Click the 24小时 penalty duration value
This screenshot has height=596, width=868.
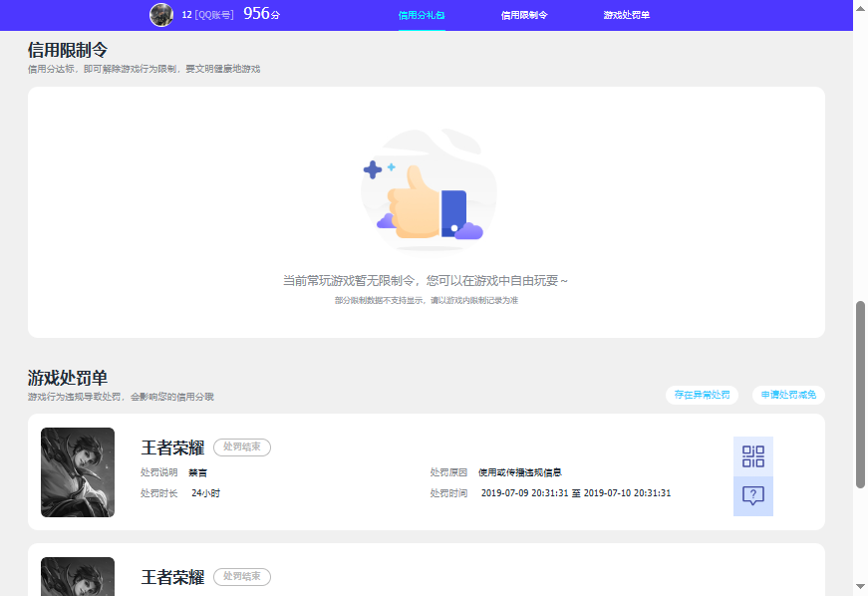click(x=206, y=493)
